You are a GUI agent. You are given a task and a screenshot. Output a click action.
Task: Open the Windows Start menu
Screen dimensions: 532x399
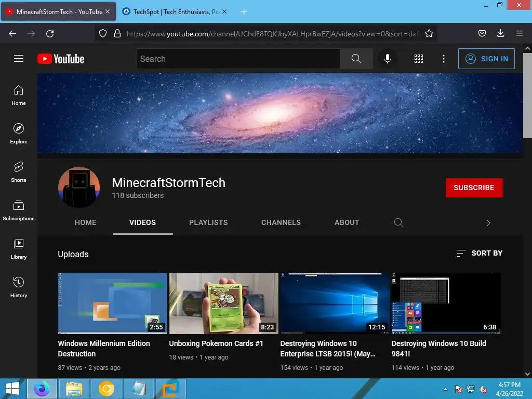[12, 389]
